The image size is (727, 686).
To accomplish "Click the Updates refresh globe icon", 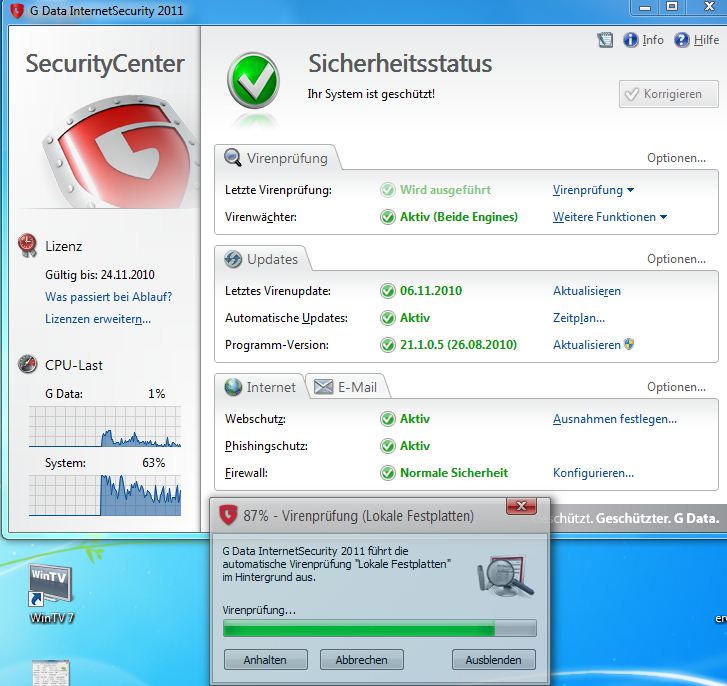I will coord(233,259).
